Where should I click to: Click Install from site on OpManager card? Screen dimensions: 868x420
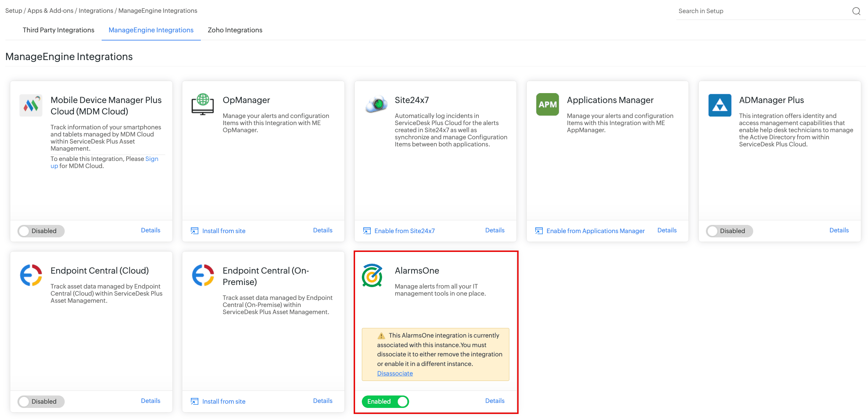(224, 231)
